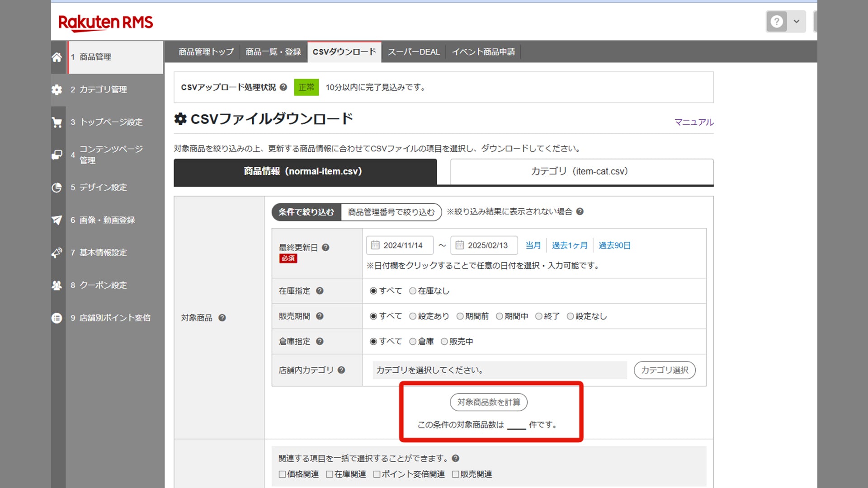Select 期間前 radio under 販売期間
This screenshot has height=488, width=868.
point(460,316)
